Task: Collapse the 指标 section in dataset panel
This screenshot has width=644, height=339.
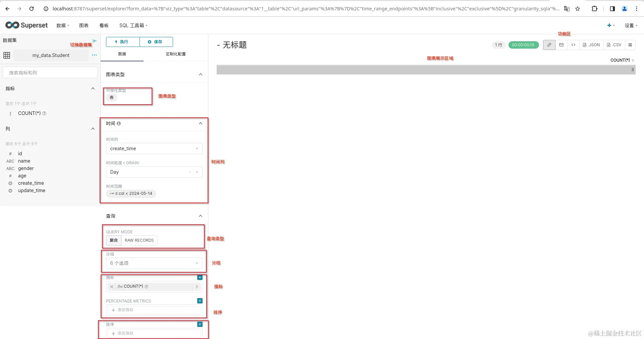Action: pyautogui.click(x=93, y=89)
